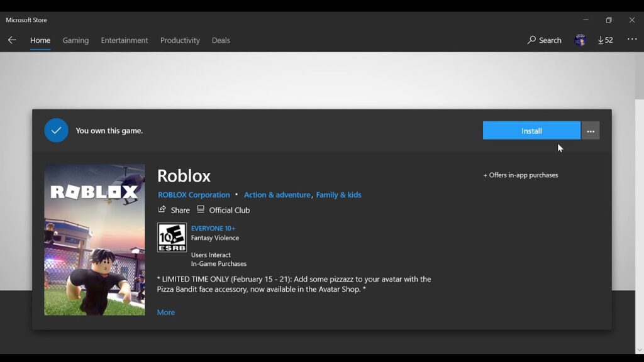The image size is (644, 362).
Task: Expand the description with More
Action: click(165, 312)
